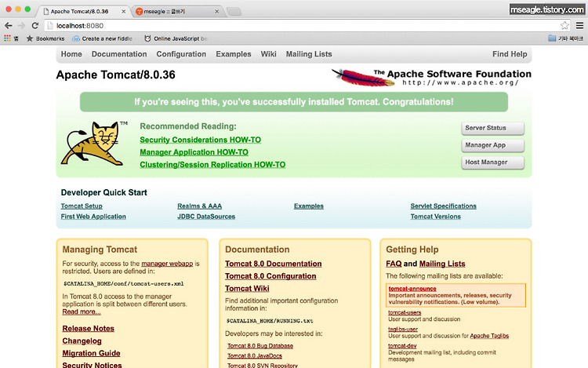Open the Chrome hamburger menu
The width and height of the screenshot is (588, 368).
(x=579, y=26)
